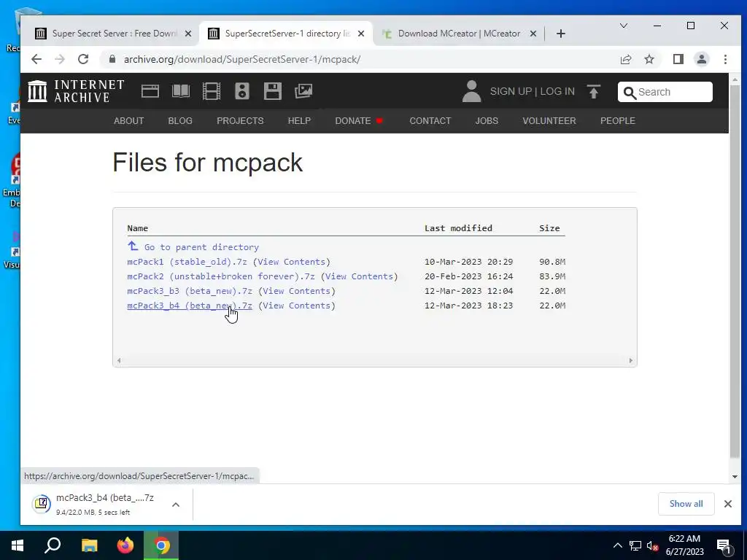
Task: Open the ABOUT menu item
Action: coord(128,121)
